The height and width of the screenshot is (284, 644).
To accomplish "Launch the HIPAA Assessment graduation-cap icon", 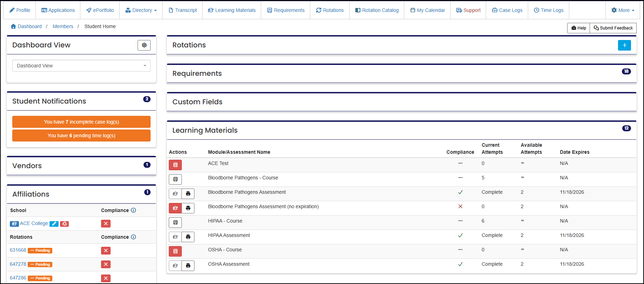I will 175,237.
